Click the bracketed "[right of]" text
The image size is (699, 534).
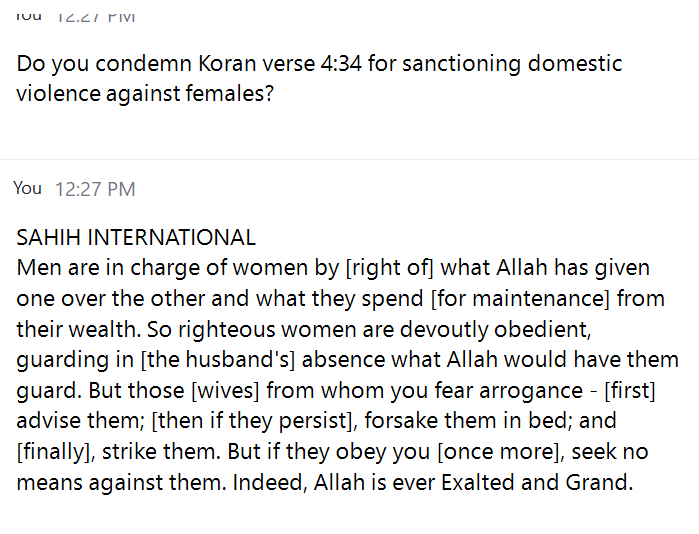pyautogui.click(x=390, y=268)
